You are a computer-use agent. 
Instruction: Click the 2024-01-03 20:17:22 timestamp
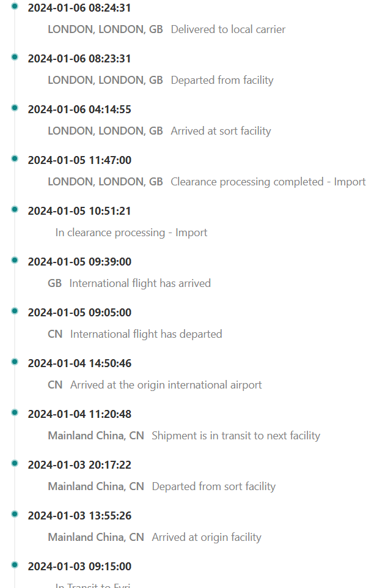[79, 465]
